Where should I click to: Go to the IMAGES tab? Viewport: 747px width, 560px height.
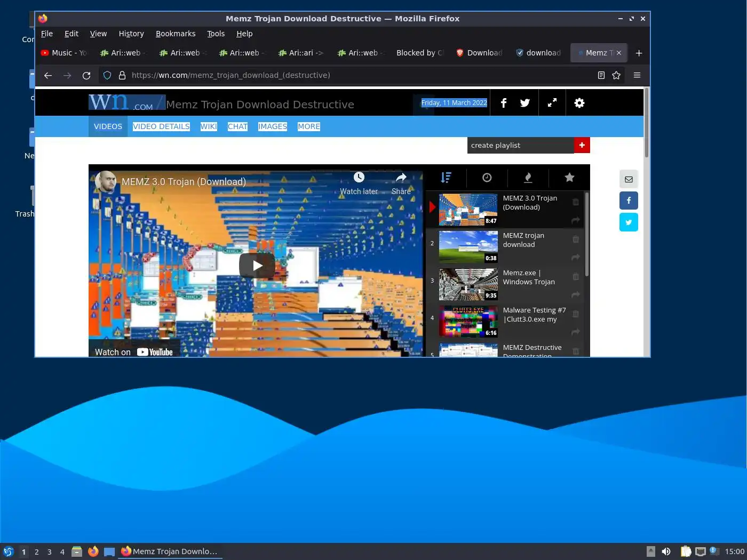tap(273, 126)
